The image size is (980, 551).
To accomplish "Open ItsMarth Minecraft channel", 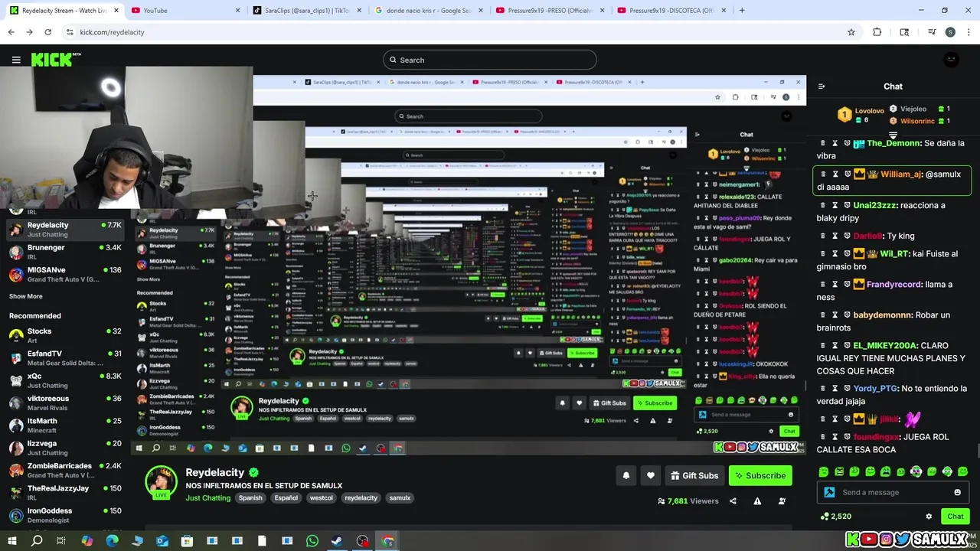I will coord(65,425).
